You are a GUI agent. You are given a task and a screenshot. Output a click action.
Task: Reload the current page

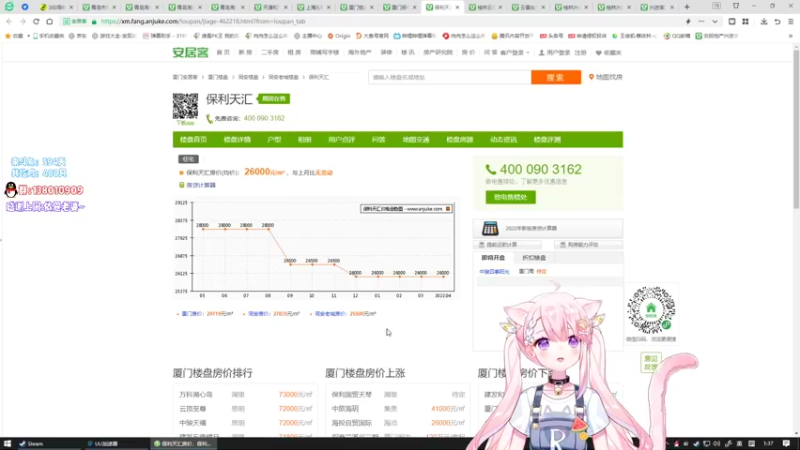36,21
